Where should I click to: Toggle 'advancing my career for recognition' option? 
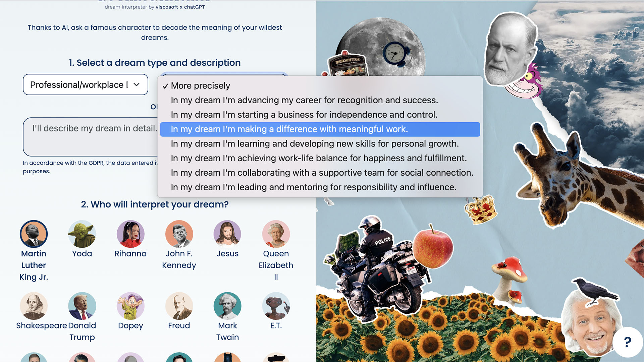[304, 100]
